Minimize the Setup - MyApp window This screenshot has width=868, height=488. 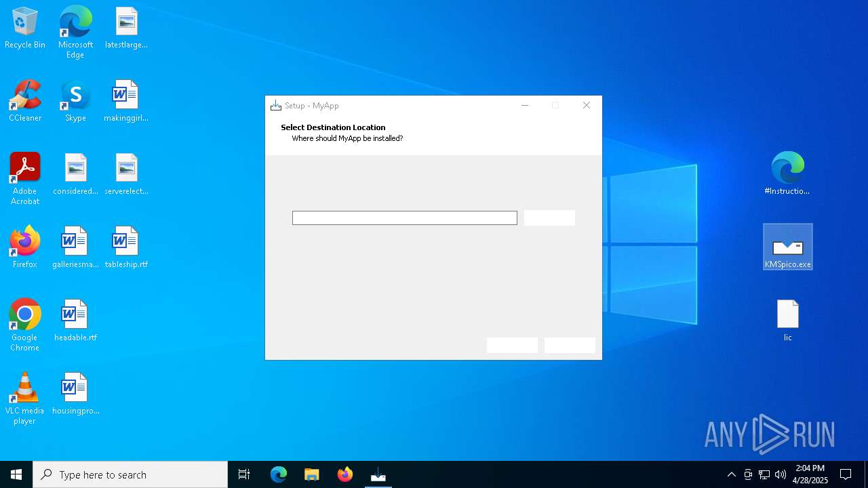(524, 106)
